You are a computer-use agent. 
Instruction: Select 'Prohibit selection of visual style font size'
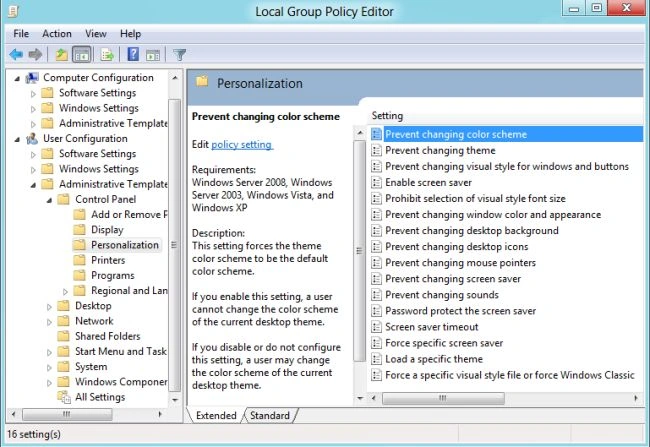point(475,199)
